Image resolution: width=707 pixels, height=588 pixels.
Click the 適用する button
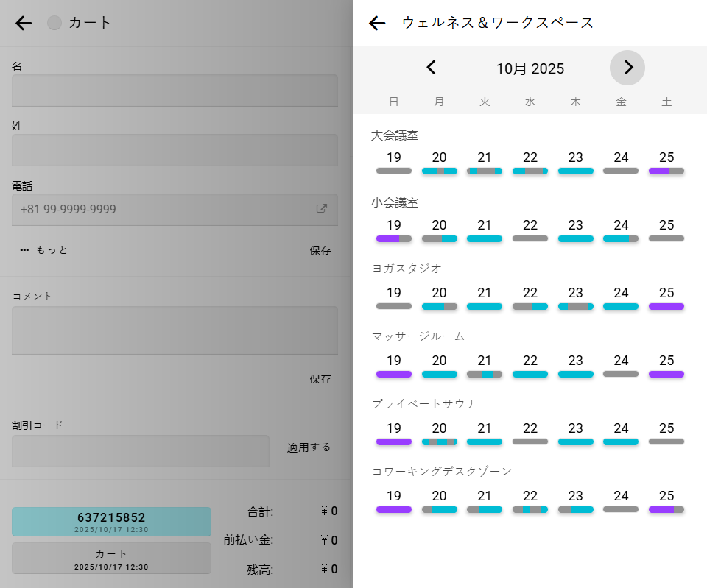[309, 447]
